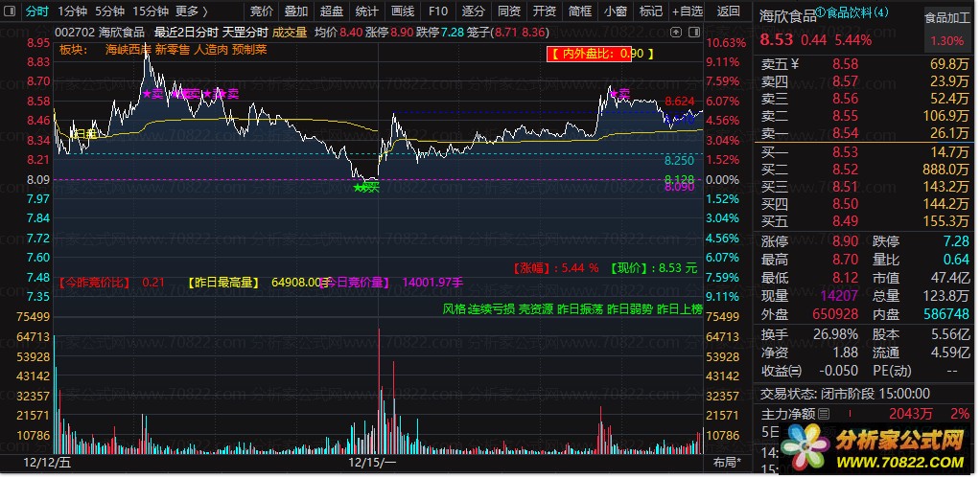Click the up-arrow pane icon in chart header
Image resolution: width=980 pixels, height=478 pixels.
click(x=675, y=32)
